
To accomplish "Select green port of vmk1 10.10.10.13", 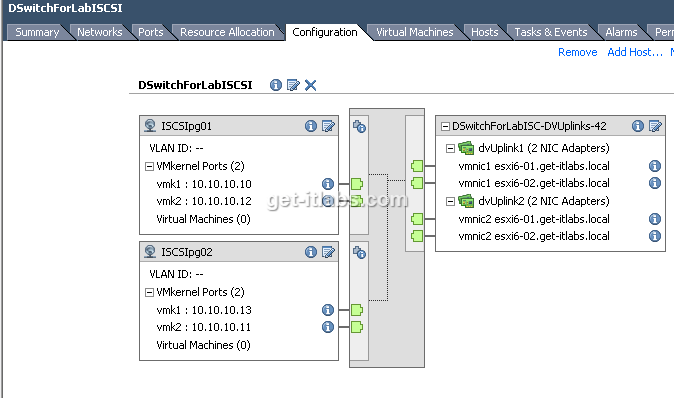I will (x=357, y=310).
